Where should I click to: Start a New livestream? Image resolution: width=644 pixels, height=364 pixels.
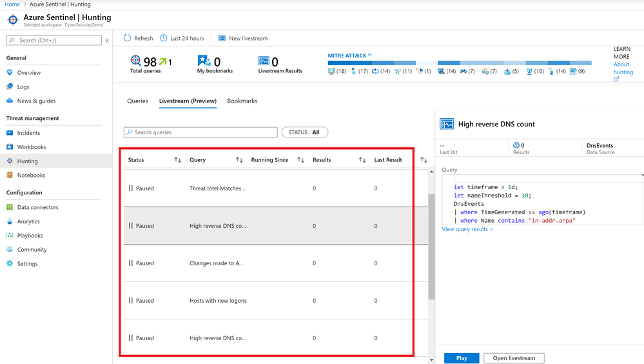(x=243, y=38)
